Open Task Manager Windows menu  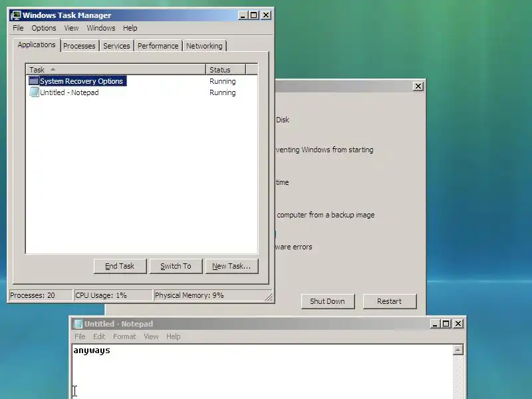[101, 28]
